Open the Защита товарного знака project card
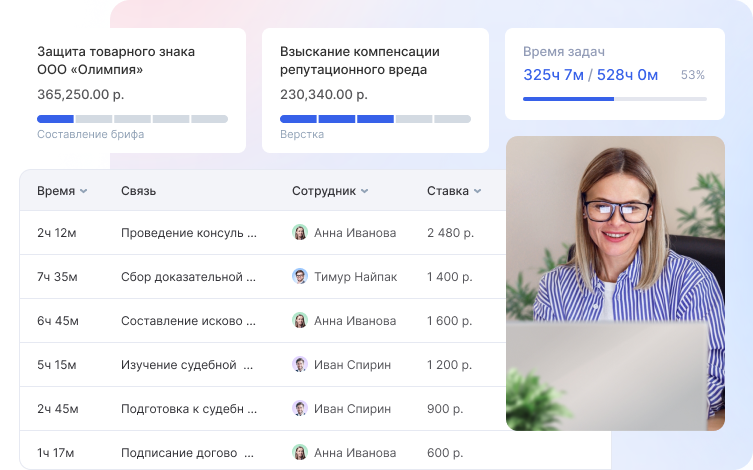Viewport: 753px width, 470px height. 132,90
